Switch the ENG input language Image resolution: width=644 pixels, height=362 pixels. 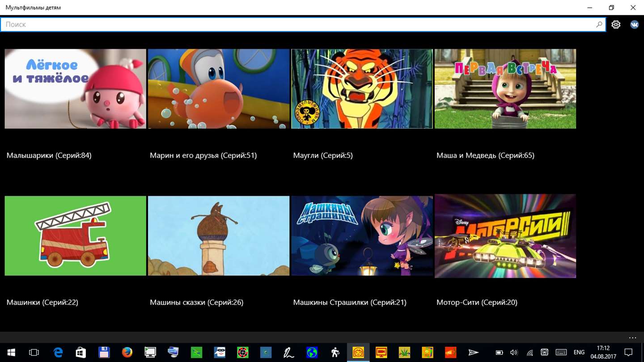[x=579, y=353]
